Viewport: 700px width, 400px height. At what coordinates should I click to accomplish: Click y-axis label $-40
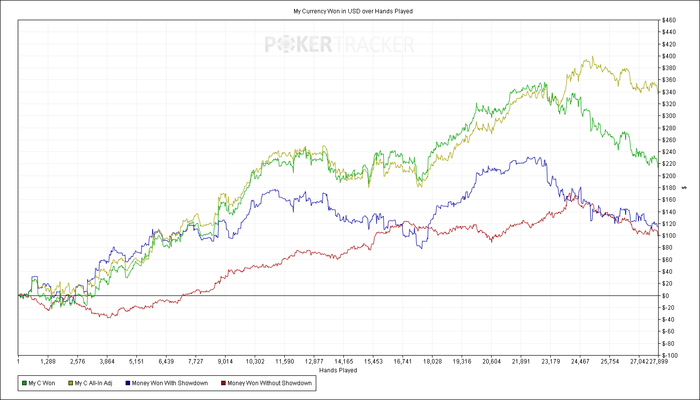(x=668, y=320)
